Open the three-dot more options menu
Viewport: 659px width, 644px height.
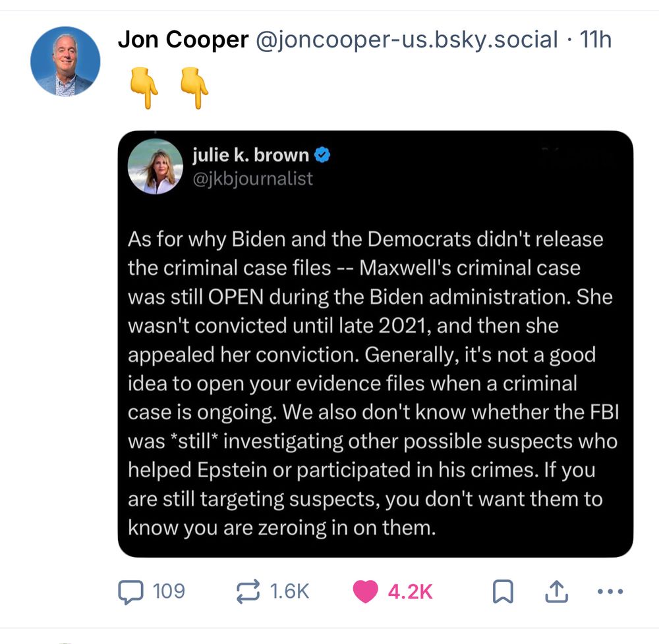coord(610,591)
